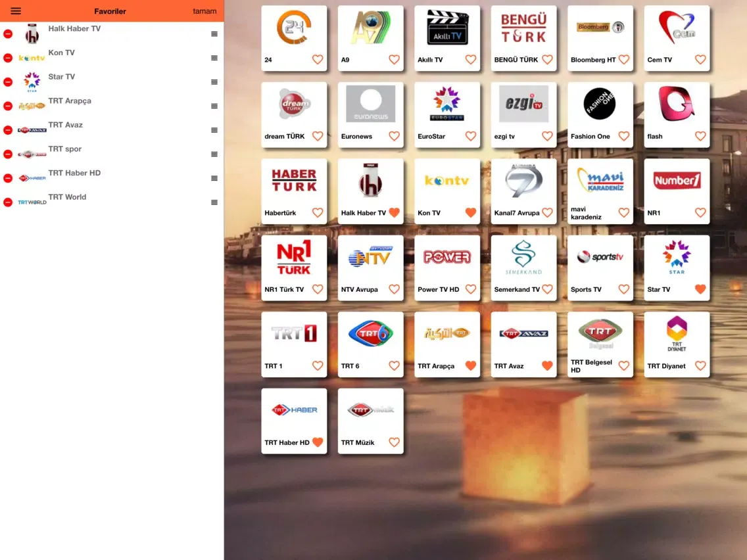
Task: Remove Halk Haber TV using red minus icon
Action: (x=8, y=34)
